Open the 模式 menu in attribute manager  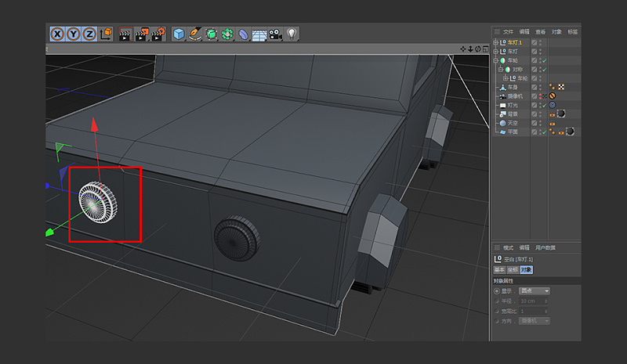point(508,247)
